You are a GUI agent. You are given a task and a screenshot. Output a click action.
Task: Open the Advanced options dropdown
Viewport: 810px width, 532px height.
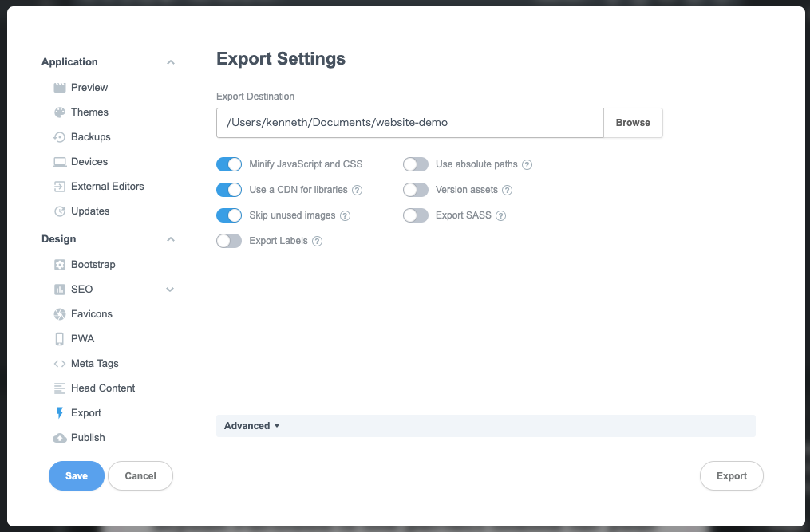[251, 425]
